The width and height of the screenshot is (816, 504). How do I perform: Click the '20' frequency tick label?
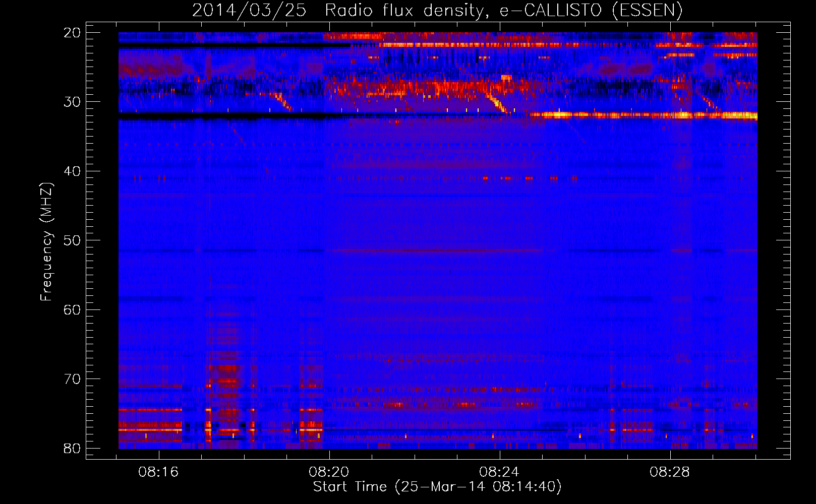click(72, 33)
